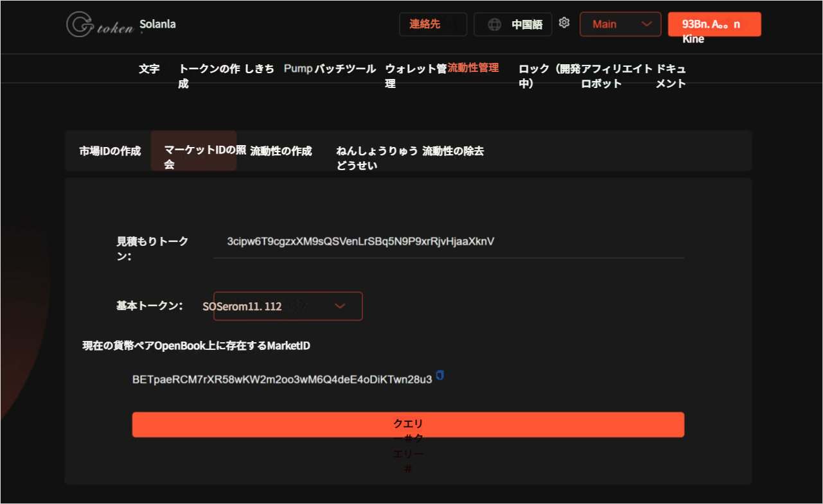Viewport: 823px width, 504px height.
Task: Click the 見積もりトークン address input field
Action: 448,242
